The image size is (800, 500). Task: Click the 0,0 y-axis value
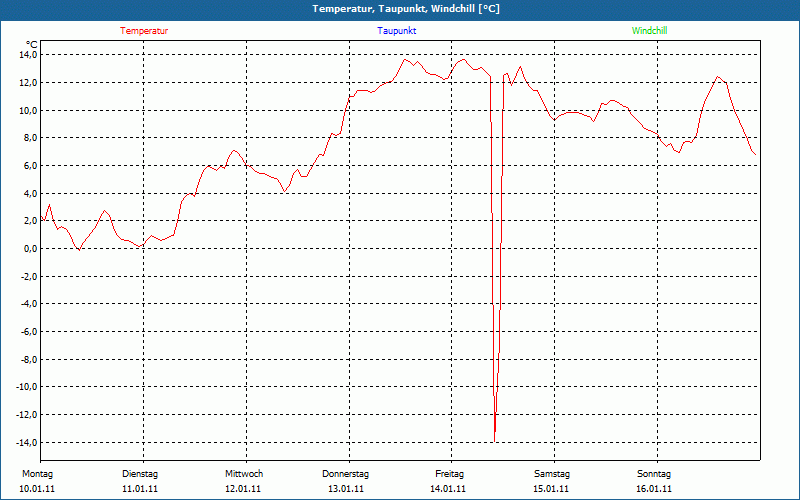tap(30, 248)
